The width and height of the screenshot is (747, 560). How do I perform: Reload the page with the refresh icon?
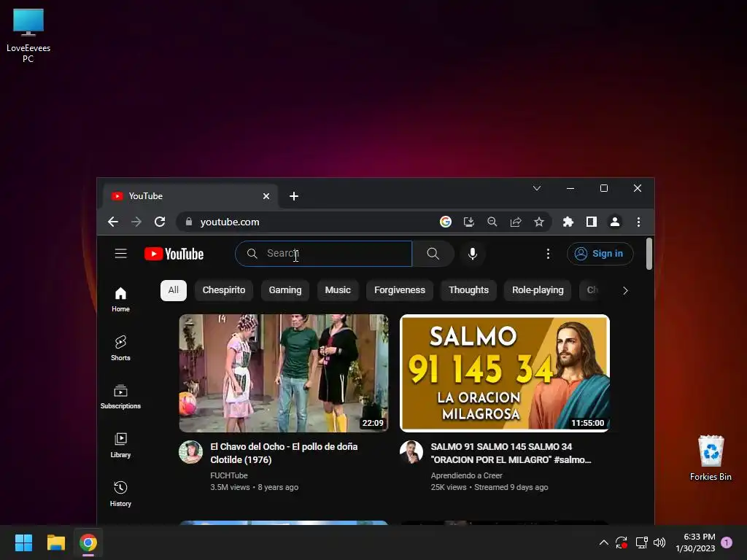coord(160,222)
